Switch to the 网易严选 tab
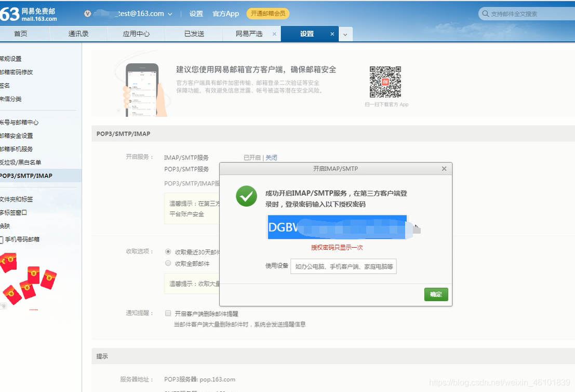 (249, 34)
